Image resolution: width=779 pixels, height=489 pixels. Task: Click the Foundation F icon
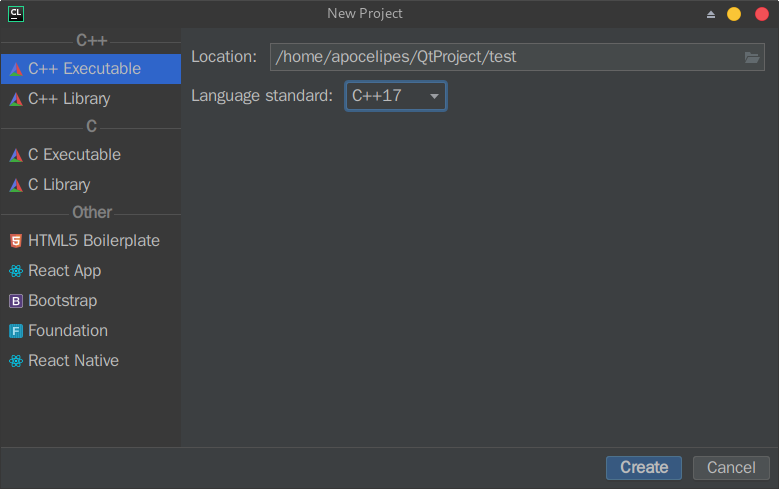[16, 331]
